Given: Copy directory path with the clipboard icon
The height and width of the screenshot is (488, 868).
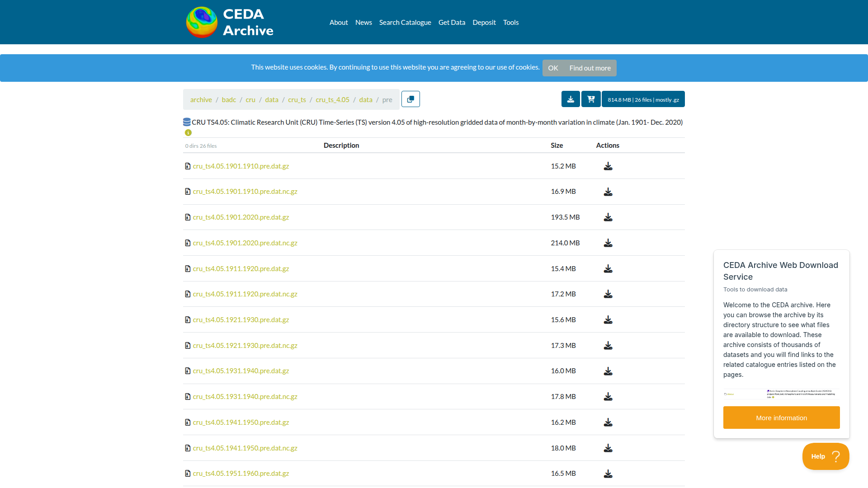Looking at the screenshot, I should coord(410,99).
